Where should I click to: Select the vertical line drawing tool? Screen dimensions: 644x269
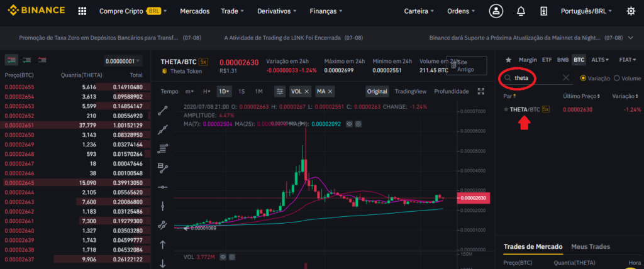point(163,206)
